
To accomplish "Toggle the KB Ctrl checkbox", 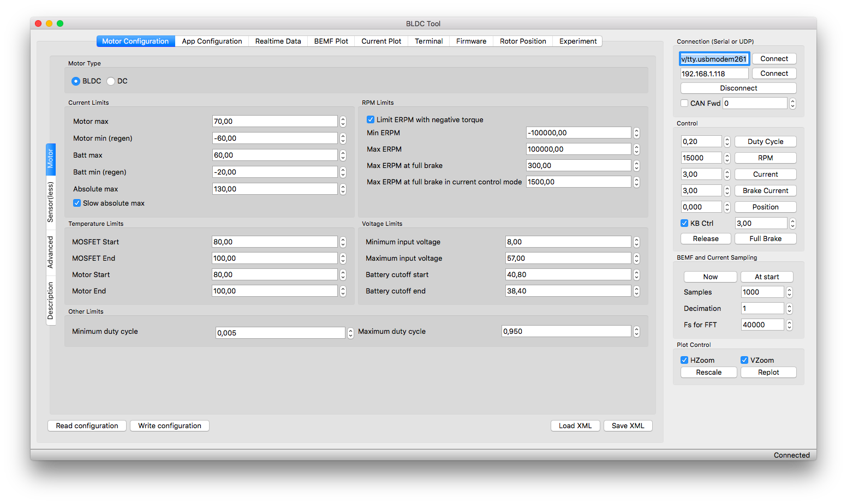I will point(684,223).
